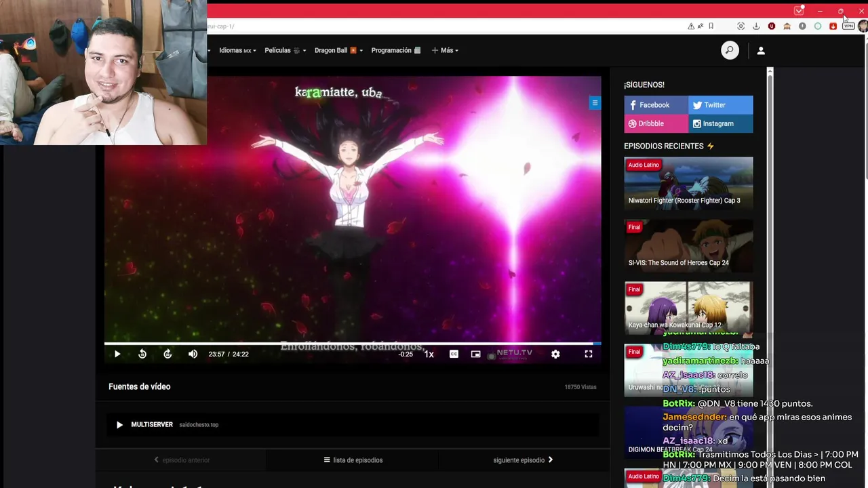Expand the Dragon Ball menu
This screenshot has height=488, width=868.
(x=338, y=50)
